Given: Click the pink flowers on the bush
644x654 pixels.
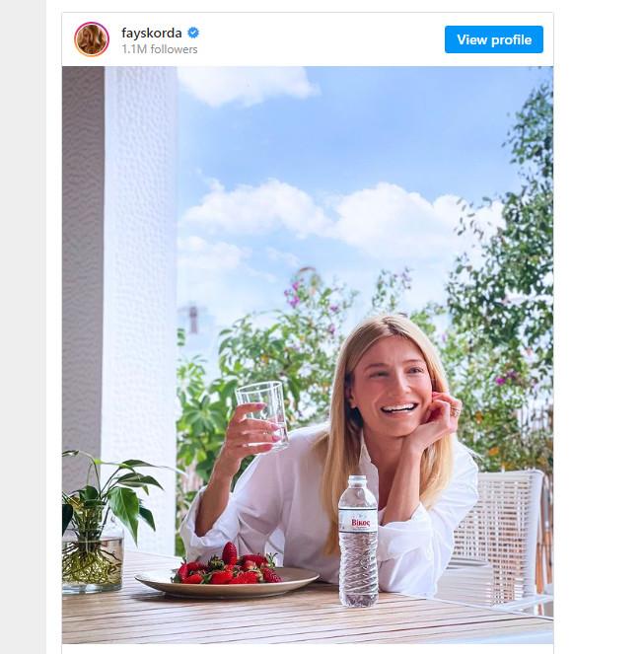Looking at the screenshot, I should (x=293, y=293).
